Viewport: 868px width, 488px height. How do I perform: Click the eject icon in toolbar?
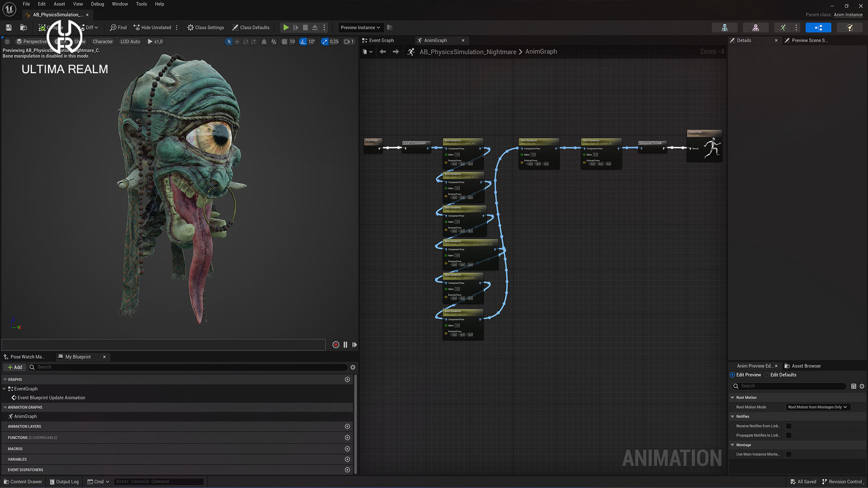pos(315,28)
